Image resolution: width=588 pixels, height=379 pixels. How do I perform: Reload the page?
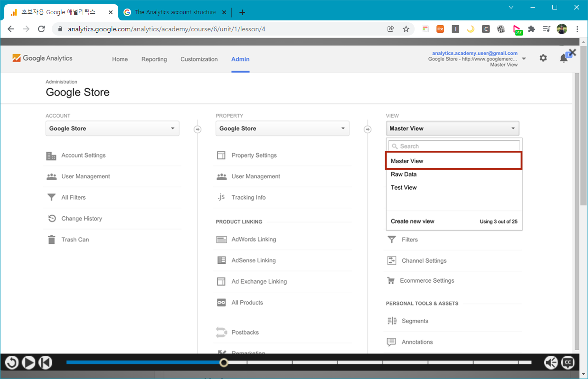click(41, 29)
